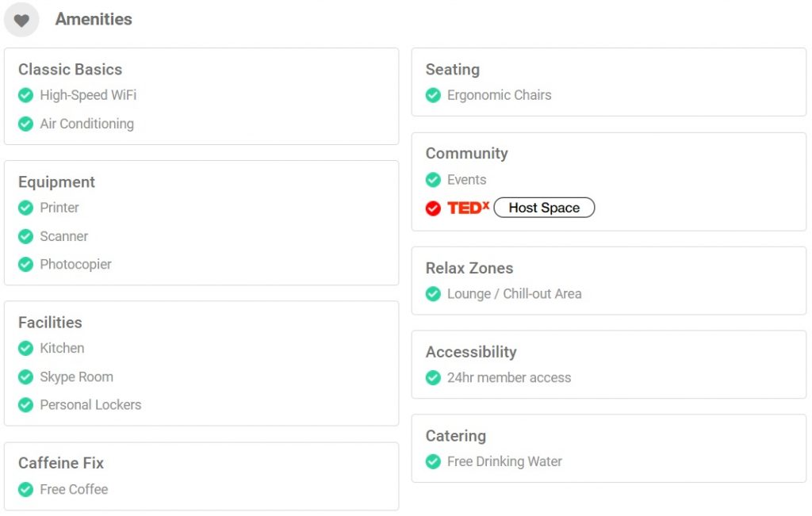The image size is (812, 516).
Task: Click the check icon next to Personal Lockers
Action: click(x=25, y=405)
